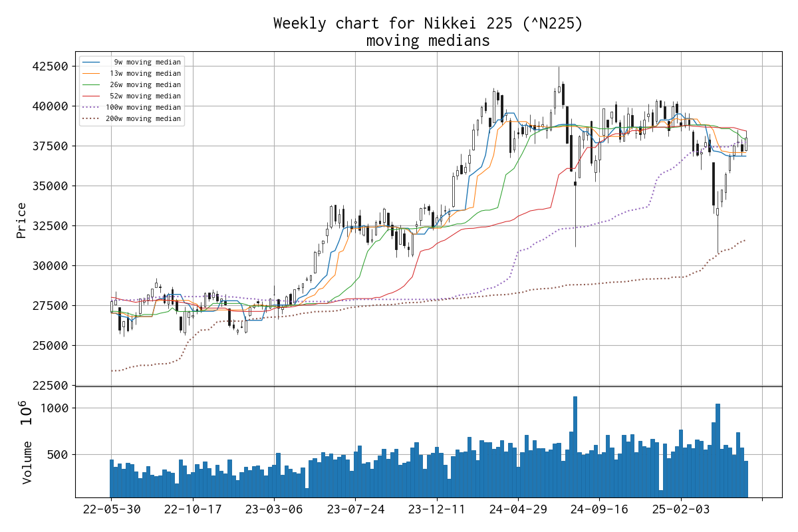Click the 23-07-24 date label
The height and width of the screenshot is (532, 798).
(356, 509)
